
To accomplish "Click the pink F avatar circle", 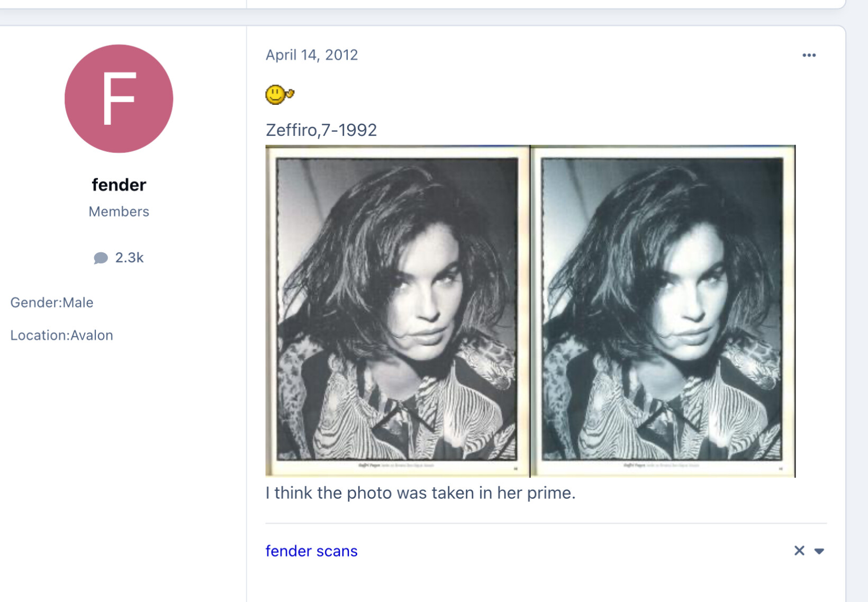I will pyautogui.click(x=119, y=99).
